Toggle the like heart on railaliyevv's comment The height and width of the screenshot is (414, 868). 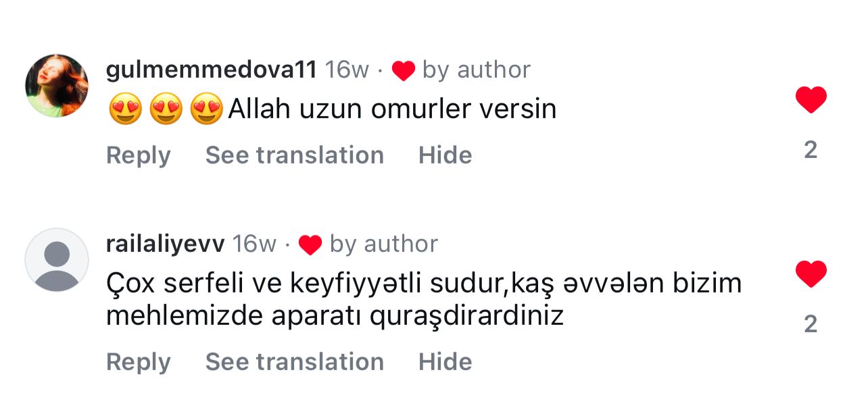(811, 274)
